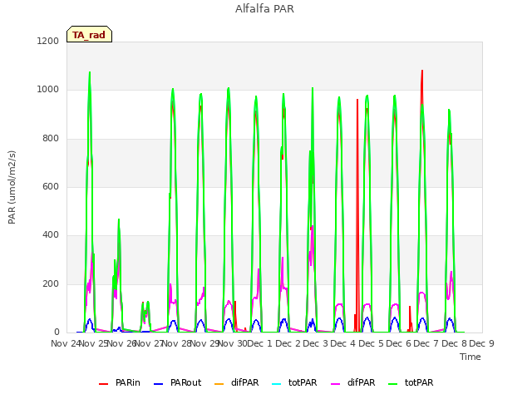The height and width of the screenshot is (399, 532).
Task: Click the y-axis tick value 600
Action: 51,186
